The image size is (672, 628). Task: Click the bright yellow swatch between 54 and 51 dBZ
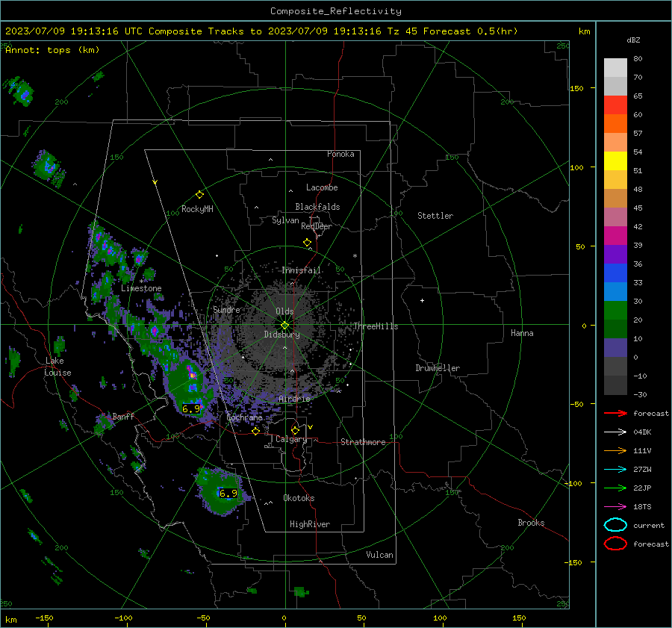click(615, 161)
